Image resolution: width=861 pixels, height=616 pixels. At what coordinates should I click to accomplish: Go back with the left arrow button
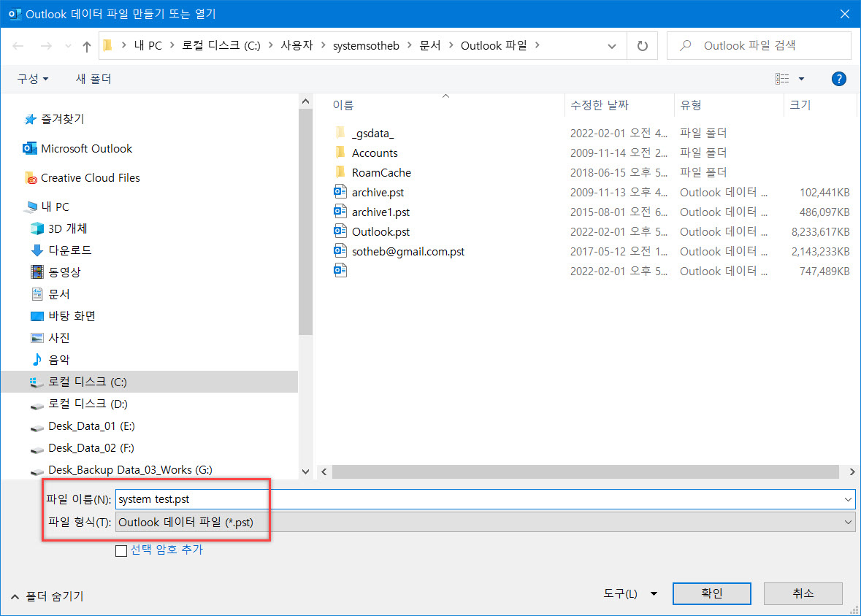tap(18, 46)
